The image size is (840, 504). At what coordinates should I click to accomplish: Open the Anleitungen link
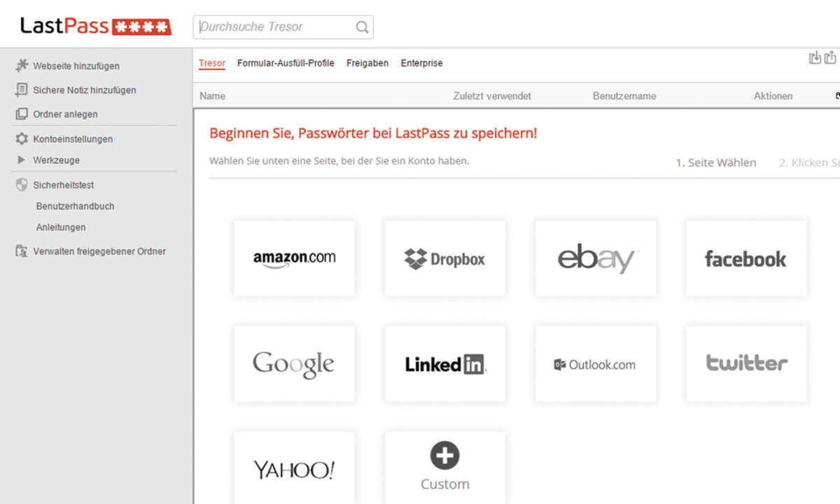click(61, 227)
